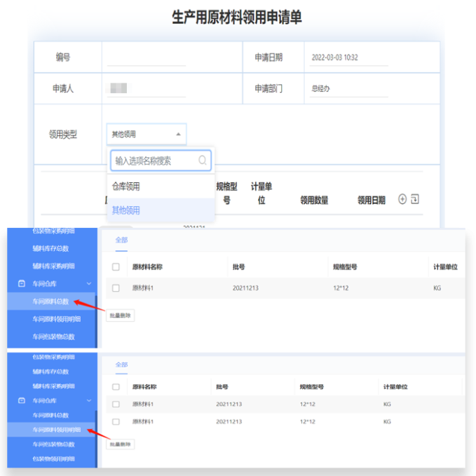Check the 原材料1 row in the upper table
The height and width of the screenshot is (476, 476).
click(x=116, y=288)
